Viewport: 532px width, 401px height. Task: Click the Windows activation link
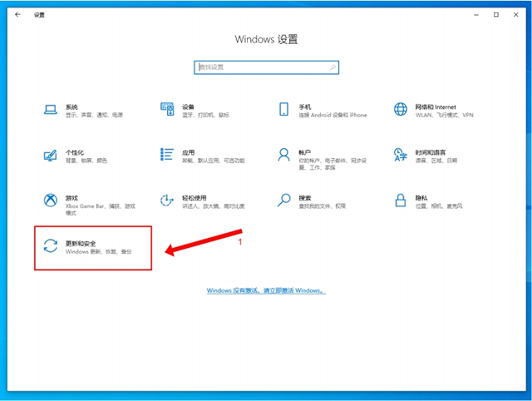tap(266, 290)
